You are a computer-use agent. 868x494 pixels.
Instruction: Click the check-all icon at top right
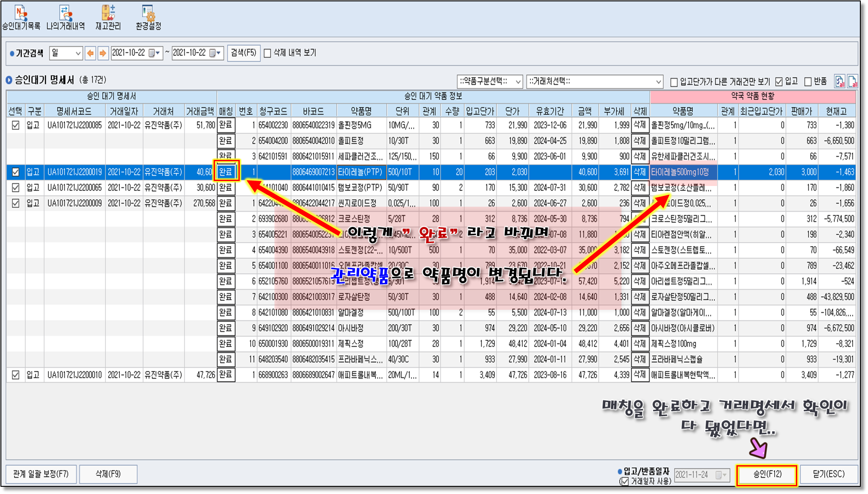840,82
